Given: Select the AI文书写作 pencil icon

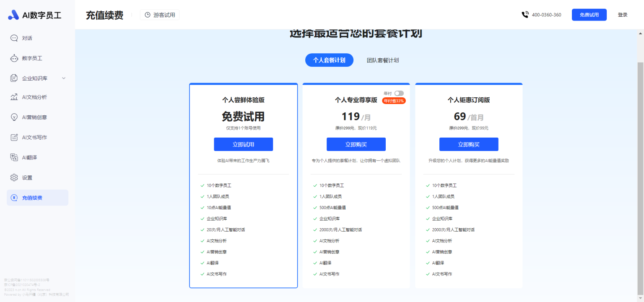Looking at the screenshot, I should click(x=14, y=138).
